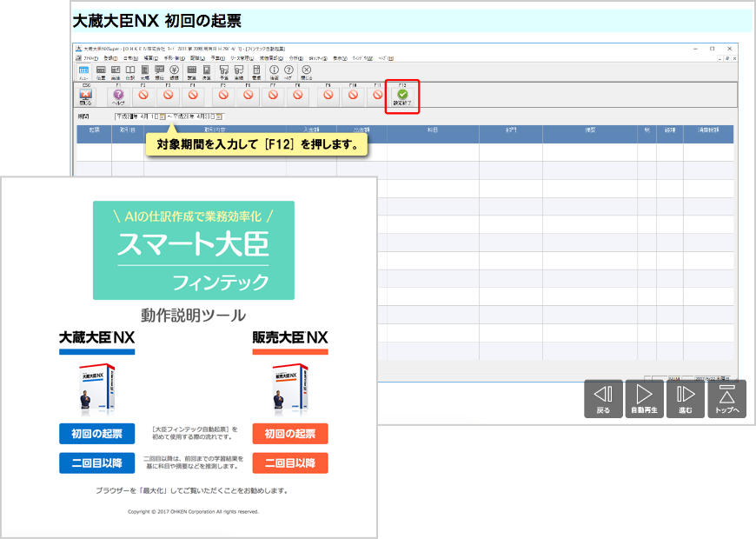The image size is (756, 539).
Task: Open the リース管理 menu
Action: tap(242, 58)
